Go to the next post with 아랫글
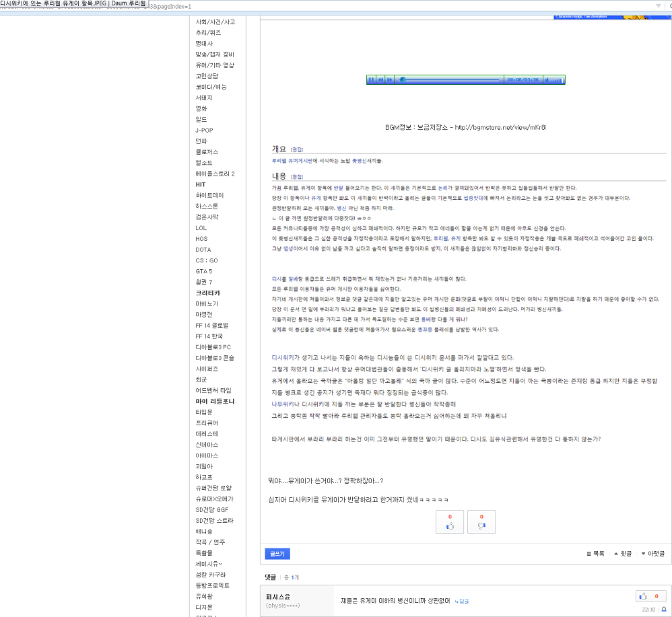672x617 pixels. point(652,554)
